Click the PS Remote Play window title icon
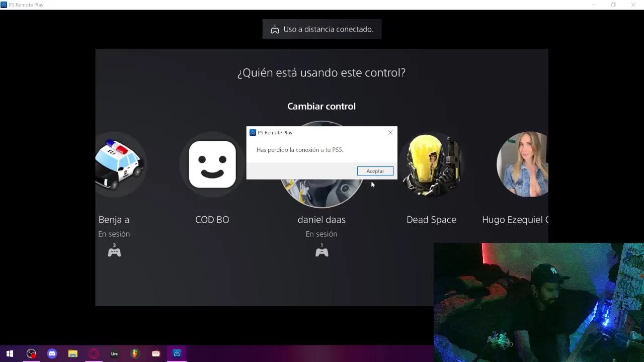644x362 pixels. pyautogui.click(x=4, y=5)
